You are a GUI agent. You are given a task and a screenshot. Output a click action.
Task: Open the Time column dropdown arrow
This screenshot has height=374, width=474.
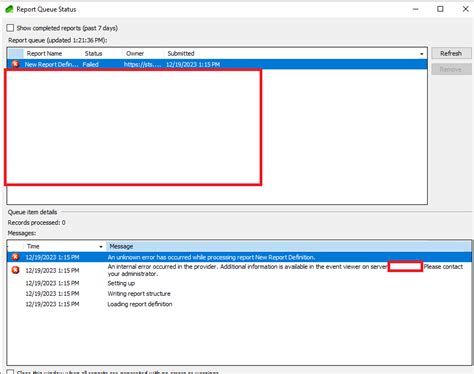101,247
